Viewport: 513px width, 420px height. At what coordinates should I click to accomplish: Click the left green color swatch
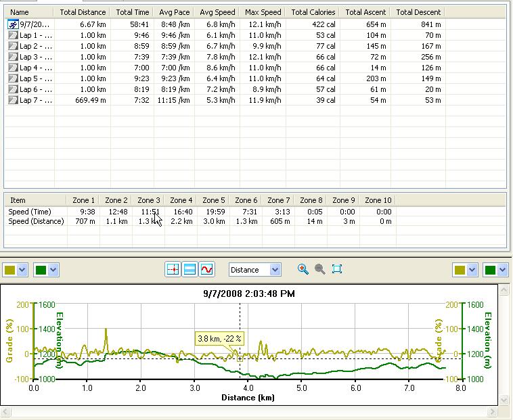tap(41, 271)
